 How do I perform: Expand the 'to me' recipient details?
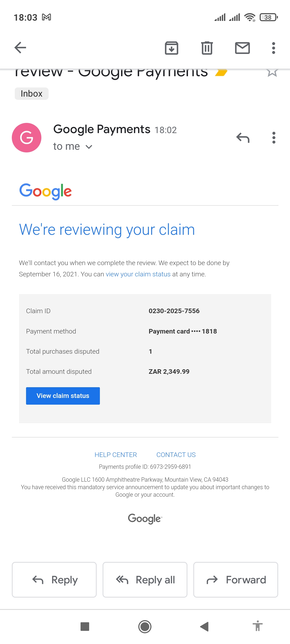(x=73, y=146)
